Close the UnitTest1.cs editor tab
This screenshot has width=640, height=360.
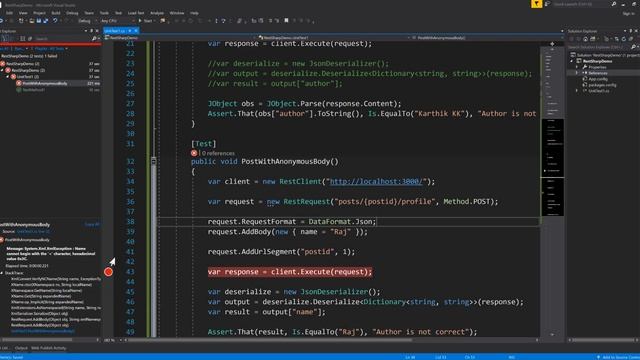click(x=136, y=31)
